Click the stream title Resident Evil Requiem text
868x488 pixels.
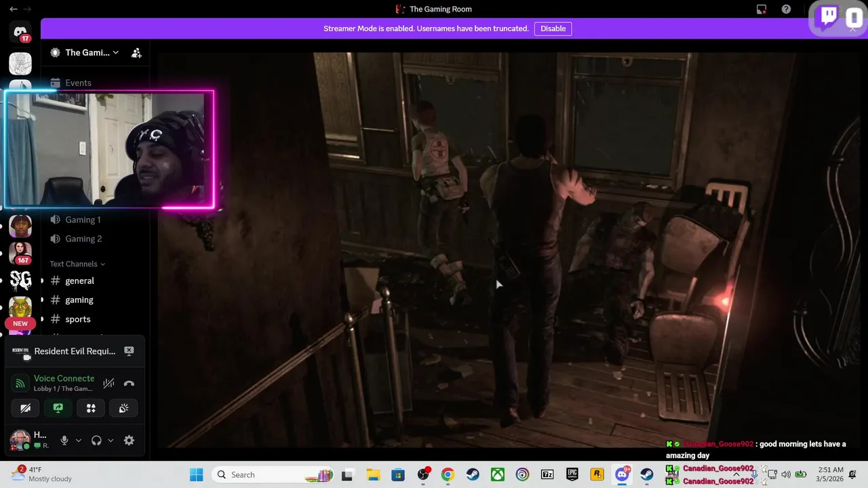click(x=75, y=351)
